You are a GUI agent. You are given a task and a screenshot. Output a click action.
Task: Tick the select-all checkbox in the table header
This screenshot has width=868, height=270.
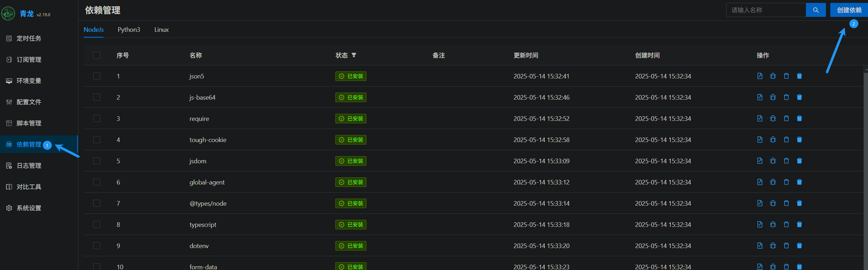coord(97,55)
